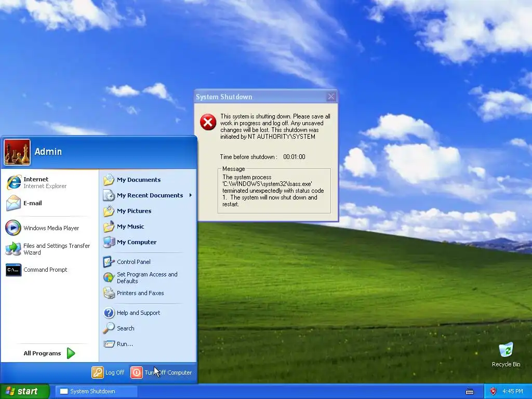Open the My Documents folder icon
Image resolution: width=532 pixels, height=399 pixels.
pos(109,179)
